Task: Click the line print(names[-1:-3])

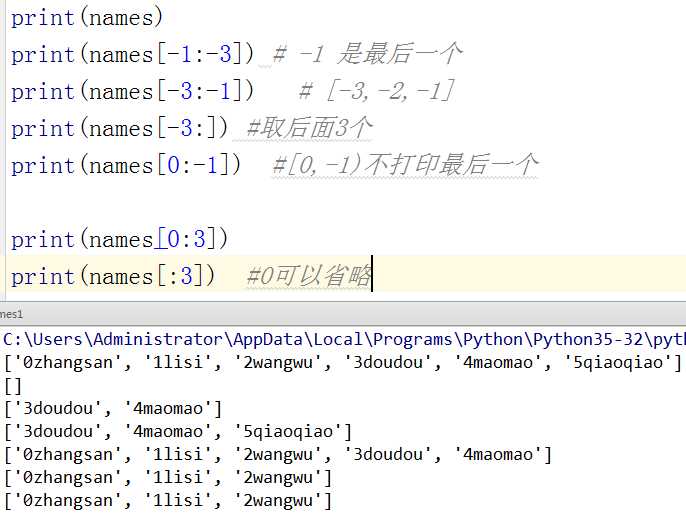Action: tap(132, 55)
